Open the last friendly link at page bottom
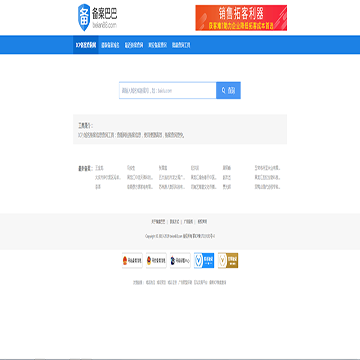This screenshot has width=360, height=360. [217, 282]
